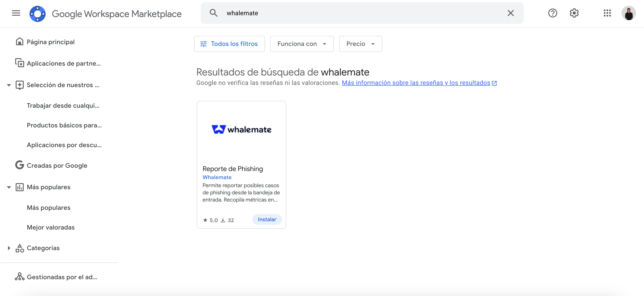
Task: Go to Página principal
Action: coord(51,42)
